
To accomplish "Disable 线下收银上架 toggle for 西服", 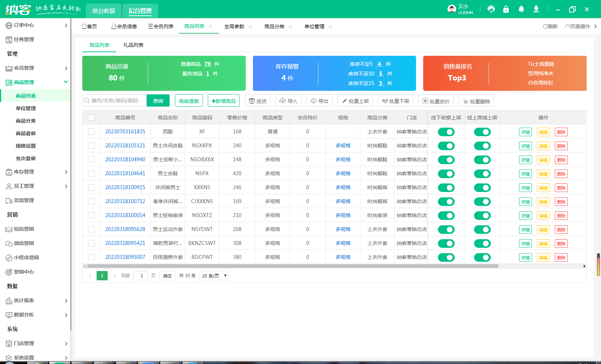I will coord(446,132).
